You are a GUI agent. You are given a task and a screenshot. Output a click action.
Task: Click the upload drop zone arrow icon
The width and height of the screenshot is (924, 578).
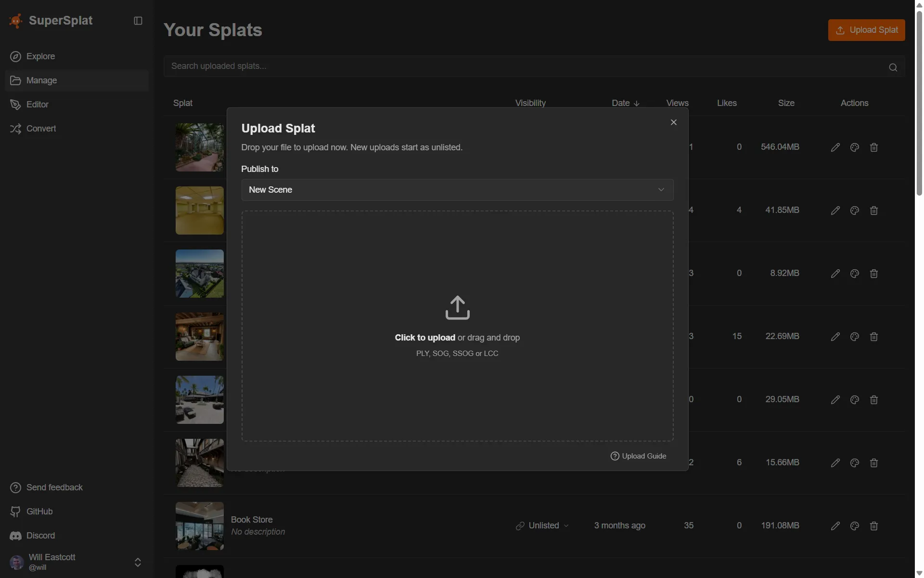point(457,308)
